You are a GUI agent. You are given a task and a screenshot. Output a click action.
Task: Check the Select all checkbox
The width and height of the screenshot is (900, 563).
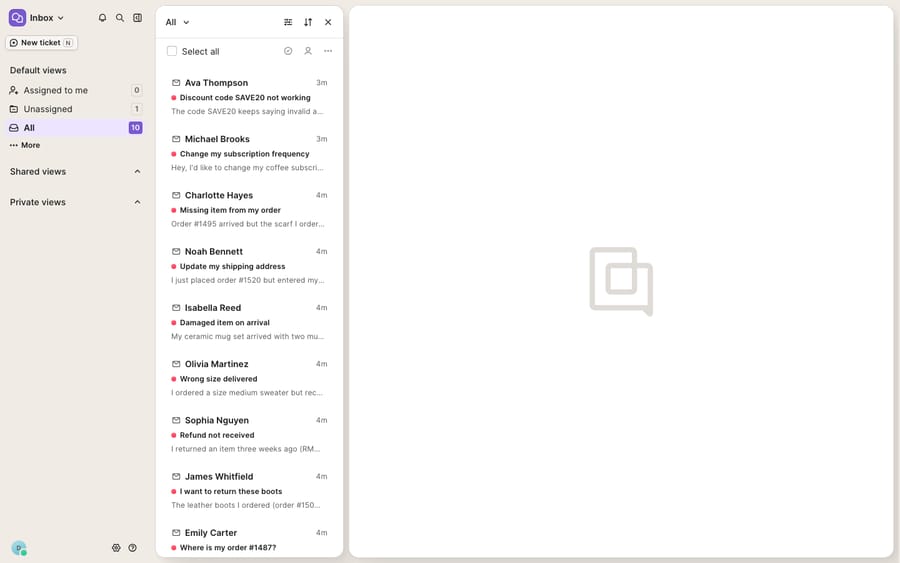[x=172, y=51]
